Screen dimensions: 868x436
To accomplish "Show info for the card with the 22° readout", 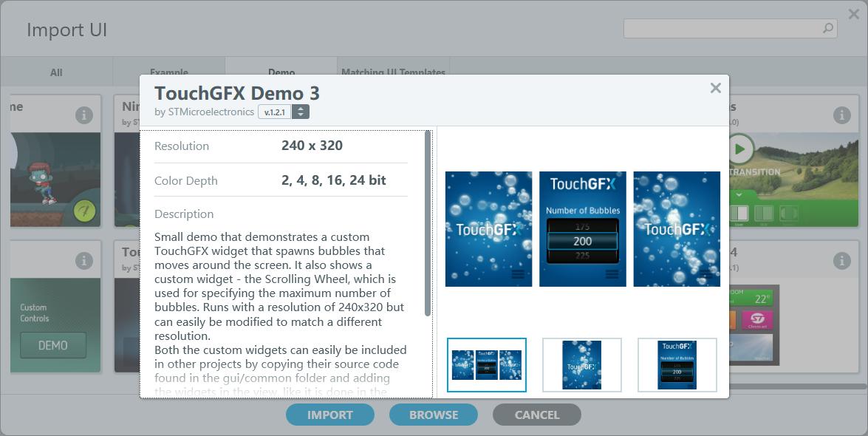I will 842,261.
